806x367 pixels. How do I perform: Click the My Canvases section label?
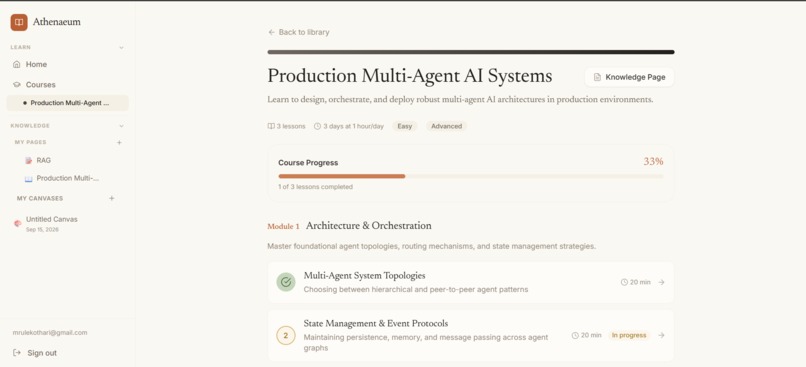pyautogui.click(x=40, y=198)
